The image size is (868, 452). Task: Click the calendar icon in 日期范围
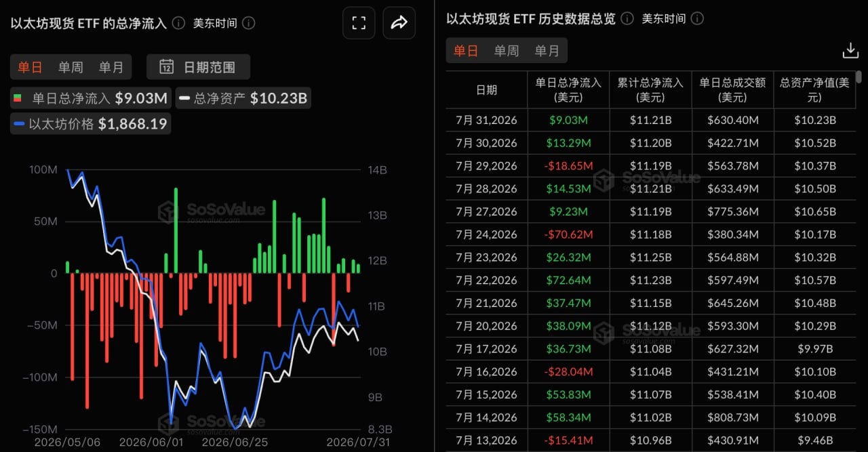pyautogui.click(x=166, y=66)
